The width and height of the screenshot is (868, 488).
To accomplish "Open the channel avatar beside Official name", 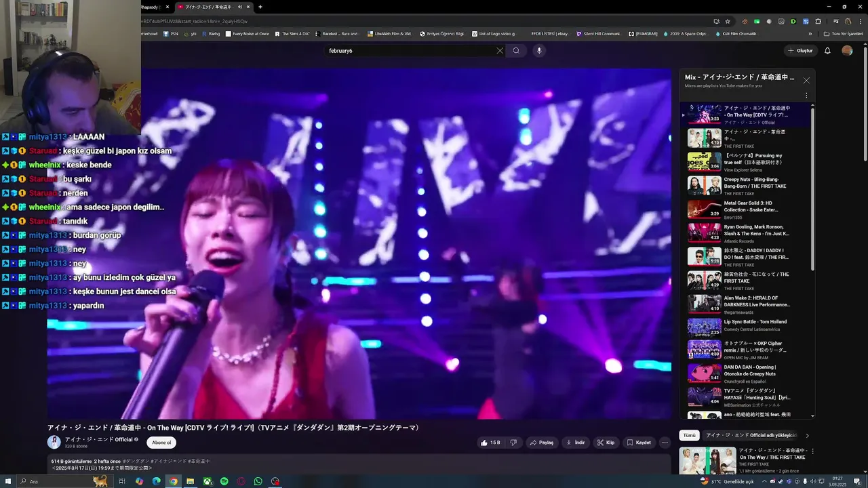I will [x=54, y=443].
